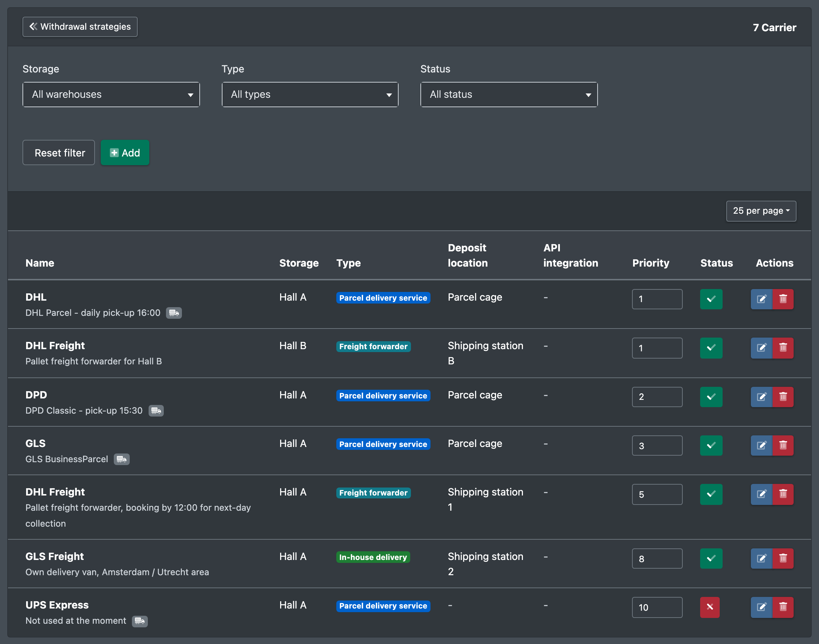Click the Reset filter button
The width and height of the screenshot is (819, 644).
[59, 153]
